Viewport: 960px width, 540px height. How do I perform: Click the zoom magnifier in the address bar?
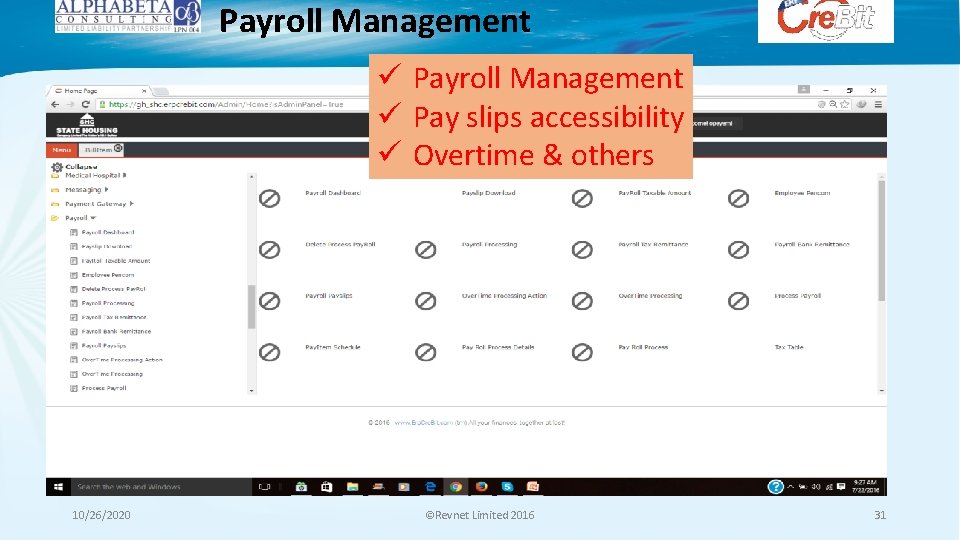pyautogui.click(x=833, y=105)
